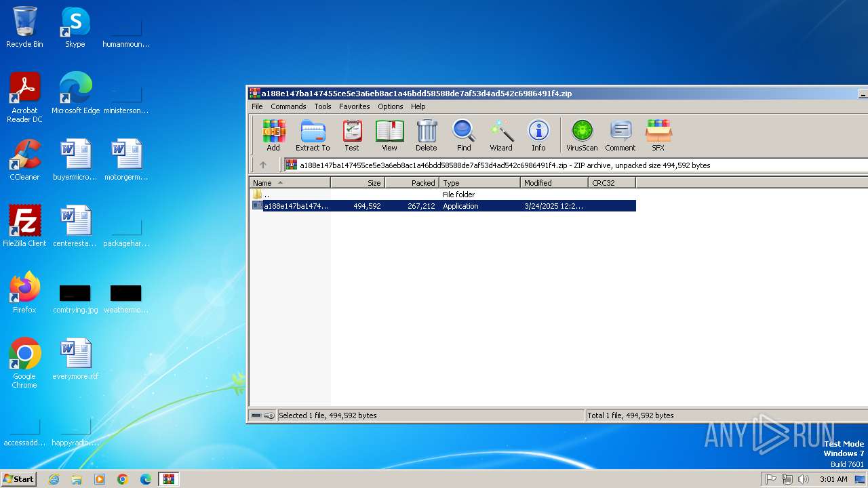Sort list by Packed column header
868x488 pixels.
coord(412,182)
